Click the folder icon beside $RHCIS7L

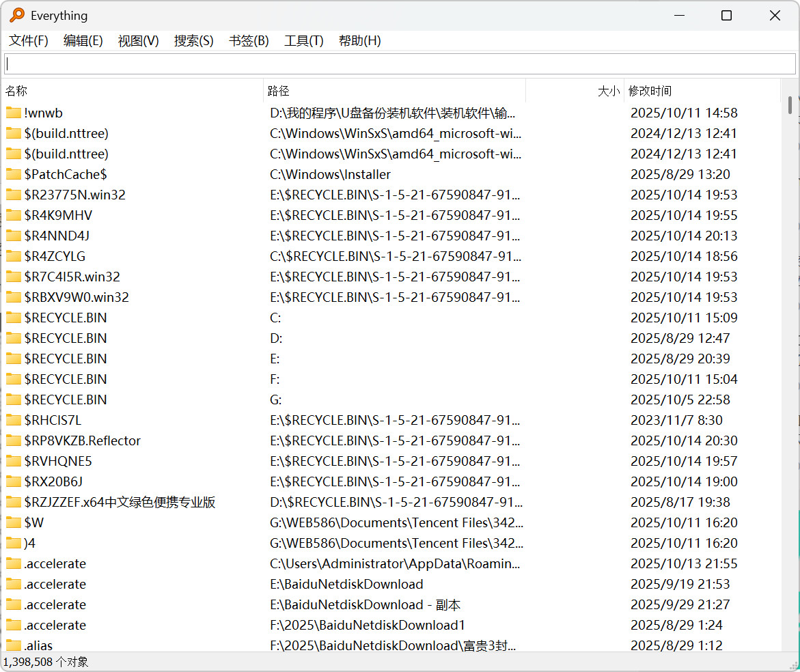(x=14, y=420)
